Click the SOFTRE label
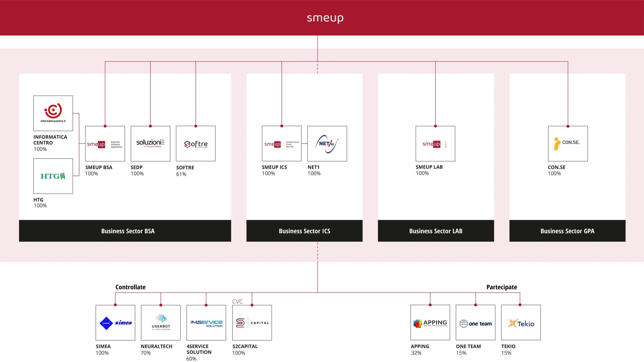The width and height of the screenshot is (644, 362). [185, 168]
